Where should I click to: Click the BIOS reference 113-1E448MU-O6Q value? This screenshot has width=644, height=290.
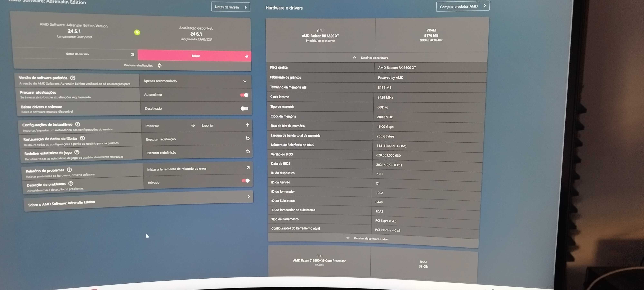(392, 146)
